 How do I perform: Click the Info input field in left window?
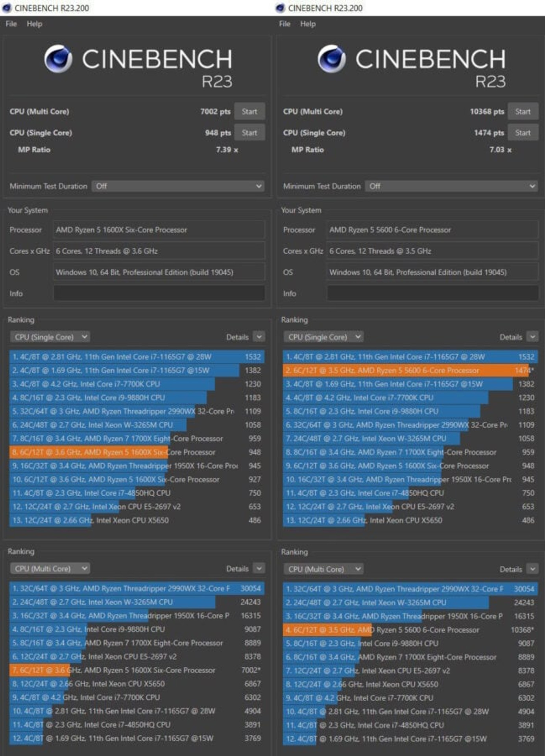coord(159,293)
